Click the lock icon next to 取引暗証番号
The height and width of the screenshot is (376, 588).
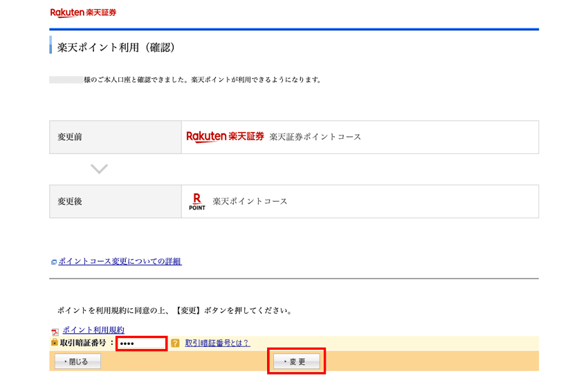55,342
